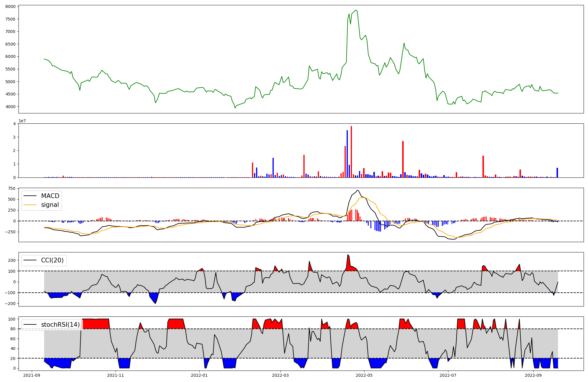The width and height of the screenshot is (588, 382).
Task: Click the MACD legend label
Action: [50, 196]
